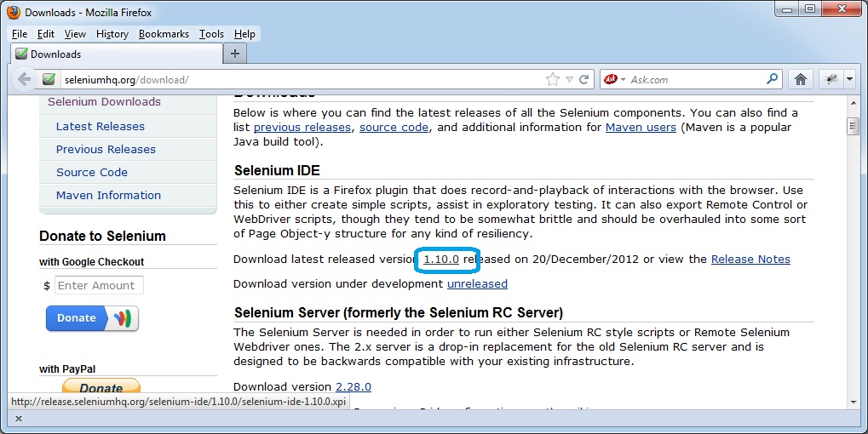
Task: Expand the dropdown beside the Firebug icon
Action: click(850, 80)
